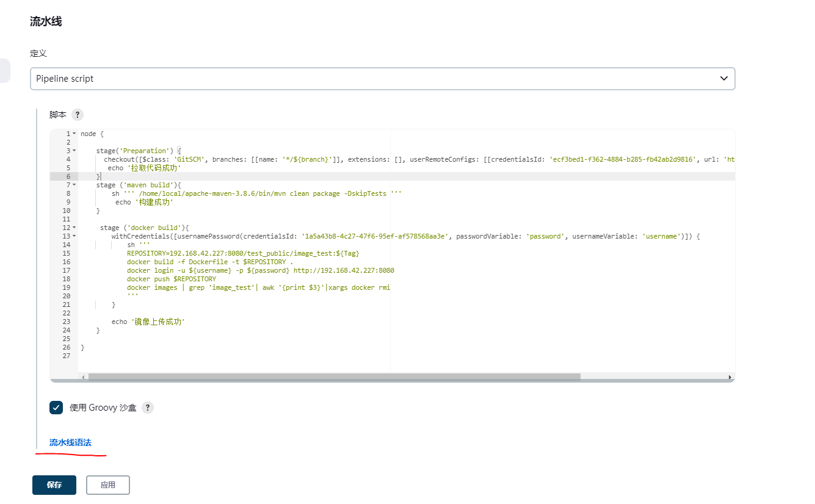Click the echo '构建成功' line
This screenshot has width=815, height=504.
[x=144, y=202]
